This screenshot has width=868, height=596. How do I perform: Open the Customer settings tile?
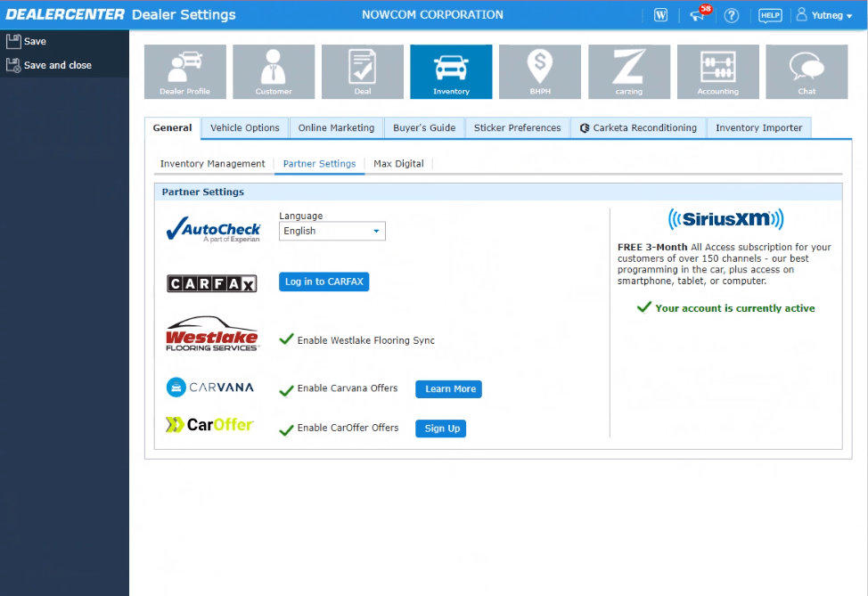274,72
